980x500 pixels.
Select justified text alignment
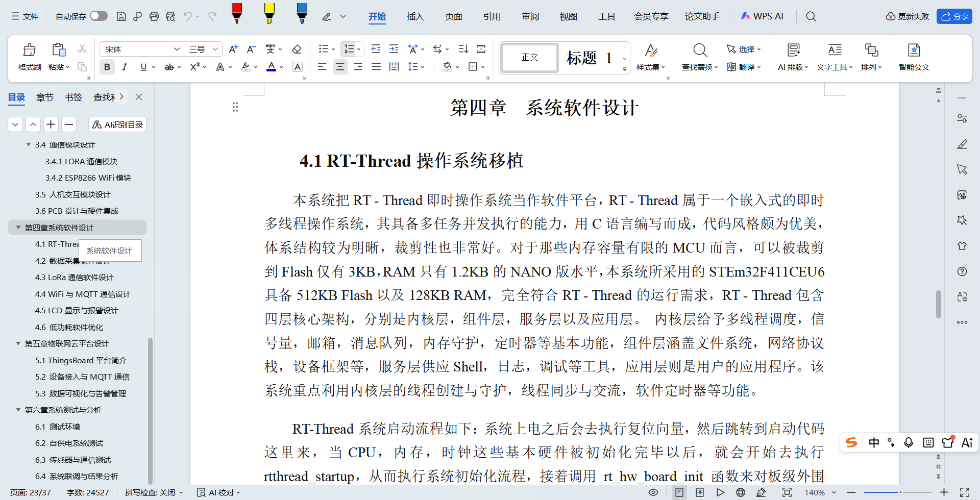tap(376, 67)
